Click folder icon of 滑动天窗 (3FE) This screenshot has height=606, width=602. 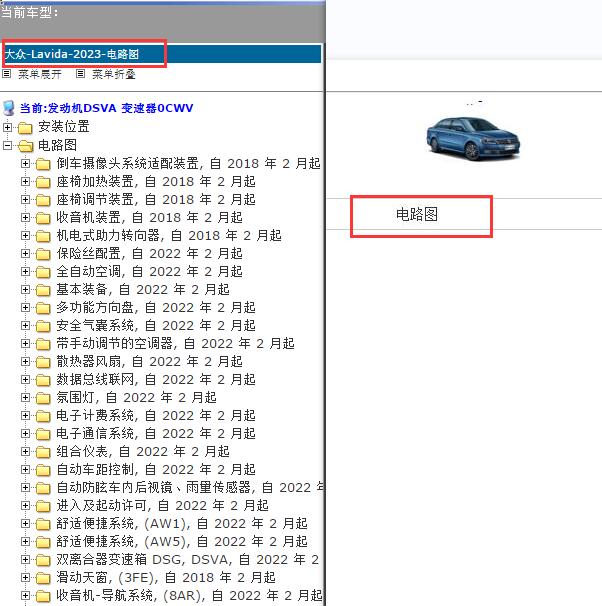coord(43,578)
